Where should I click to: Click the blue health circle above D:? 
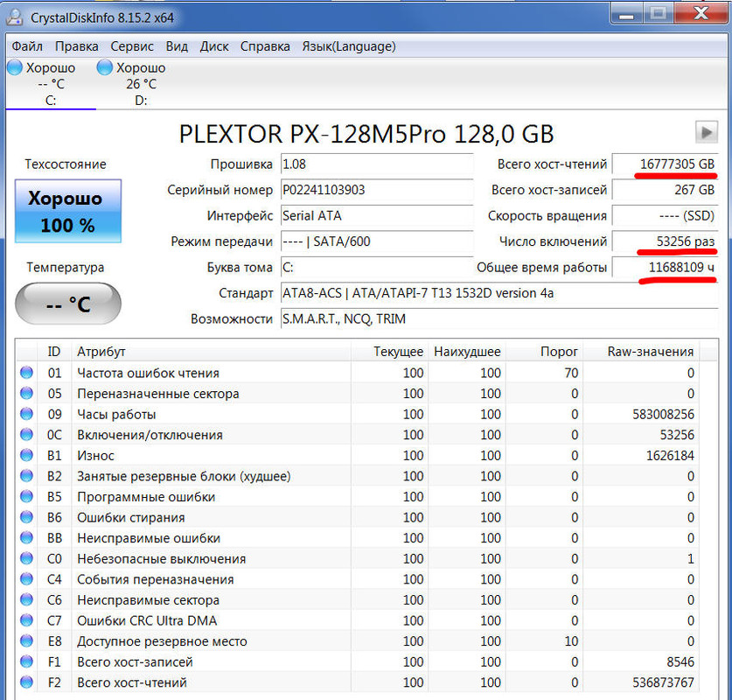click(x=105, y=67)
